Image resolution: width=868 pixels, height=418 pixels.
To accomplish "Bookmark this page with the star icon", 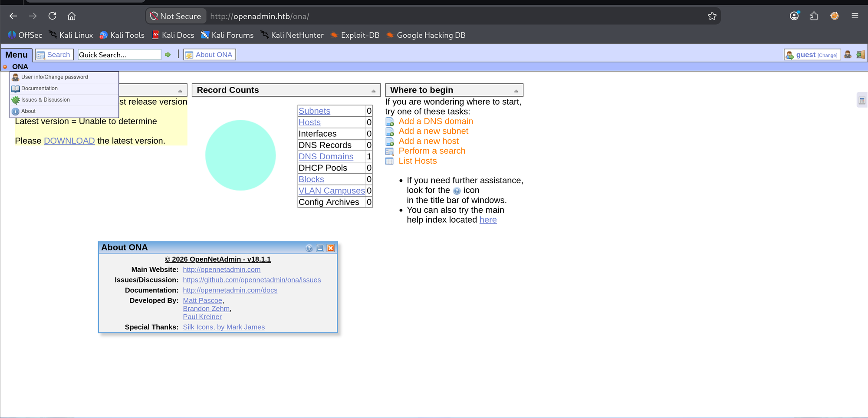I will pyautogui.click(x=712, y=16).
